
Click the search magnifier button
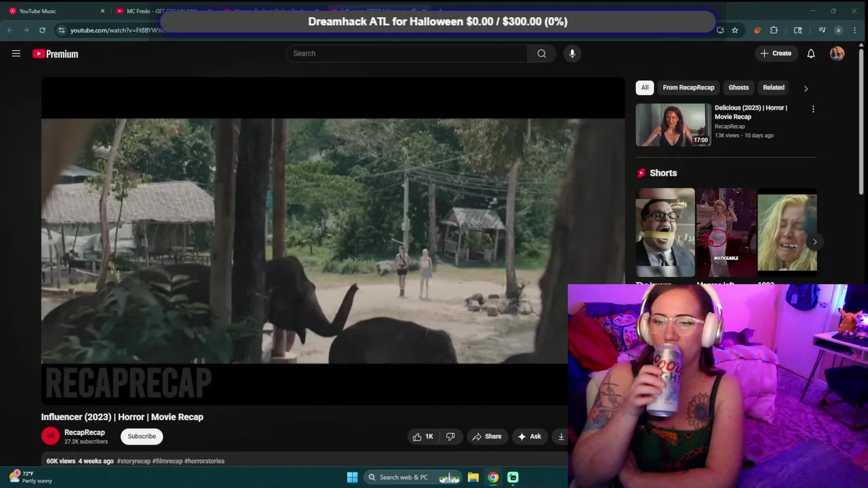[541, 54]
